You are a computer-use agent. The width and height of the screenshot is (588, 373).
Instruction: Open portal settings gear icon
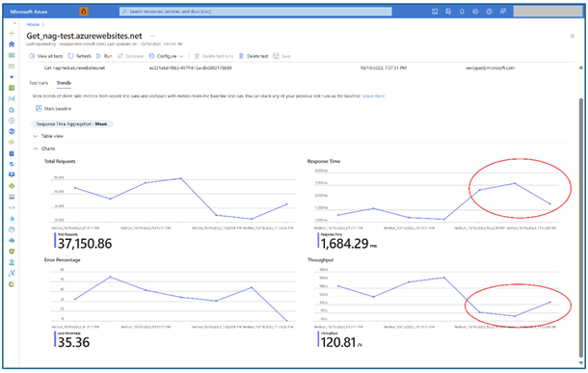(475, 12)
